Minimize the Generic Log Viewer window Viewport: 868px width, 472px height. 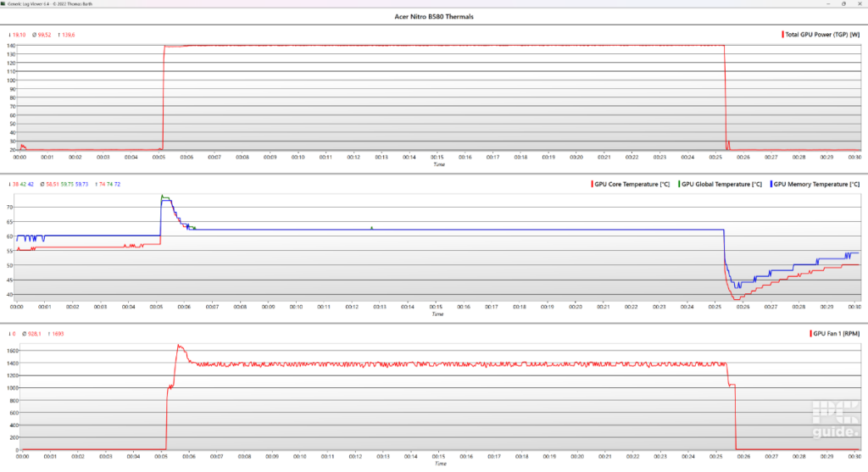click(x=828, y=3)
